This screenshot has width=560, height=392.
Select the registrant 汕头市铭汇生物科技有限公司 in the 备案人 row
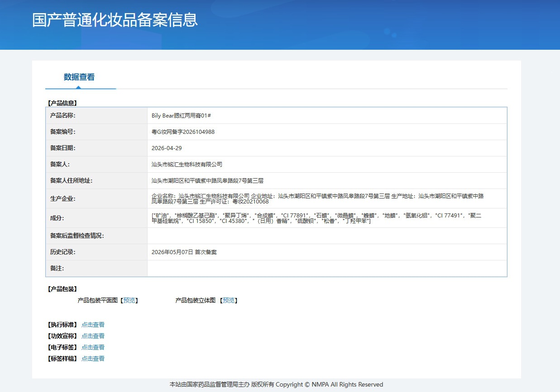[187, 165]
